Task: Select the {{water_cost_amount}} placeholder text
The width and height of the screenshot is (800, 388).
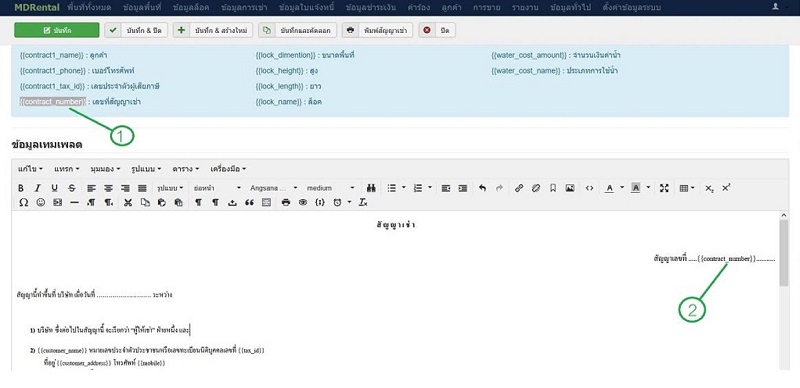Action: (529, 55)
